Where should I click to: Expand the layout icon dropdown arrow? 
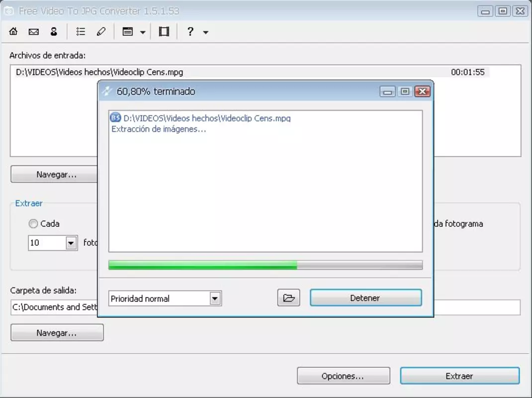click(143, 32)
